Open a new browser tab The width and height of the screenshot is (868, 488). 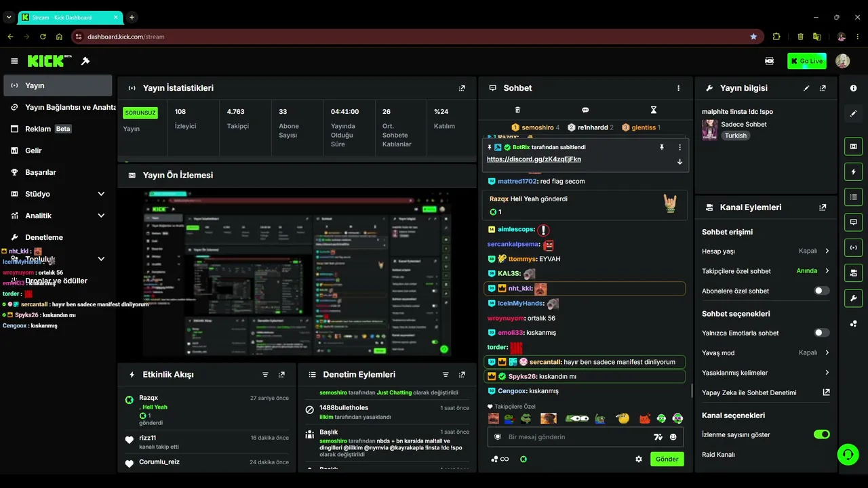[132, 17]
